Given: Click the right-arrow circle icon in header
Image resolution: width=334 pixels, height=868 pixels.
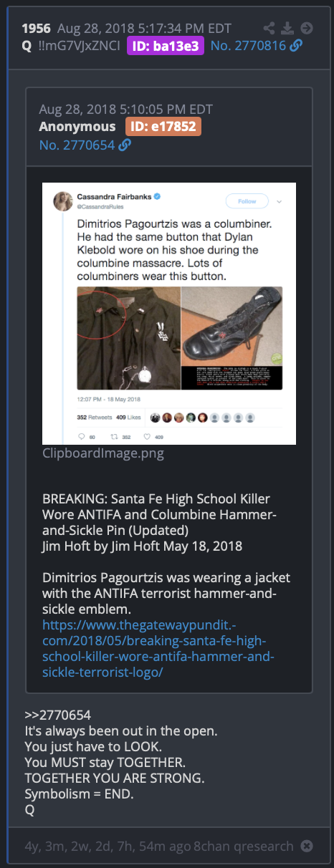Looking at the screenshot, I should [x=306, y=29].
